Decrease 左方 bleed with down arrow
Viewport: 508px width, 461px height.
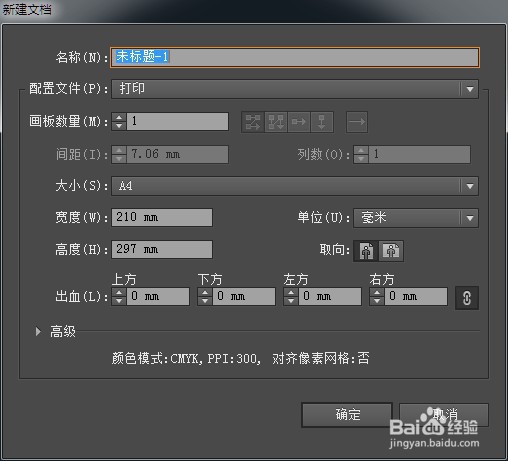pos(291,301)
